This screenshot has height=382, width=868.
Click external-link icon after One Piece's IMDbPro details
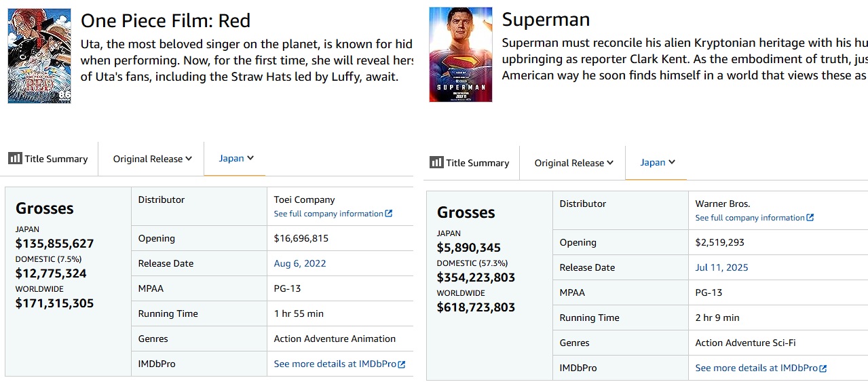tap(402, 364)
